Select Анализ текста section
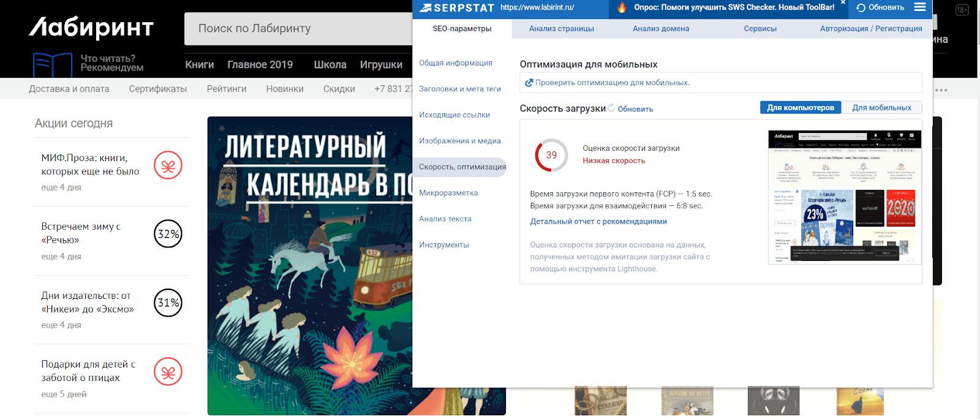The width and height of the screenshot is (980, 419). point(445,219)
